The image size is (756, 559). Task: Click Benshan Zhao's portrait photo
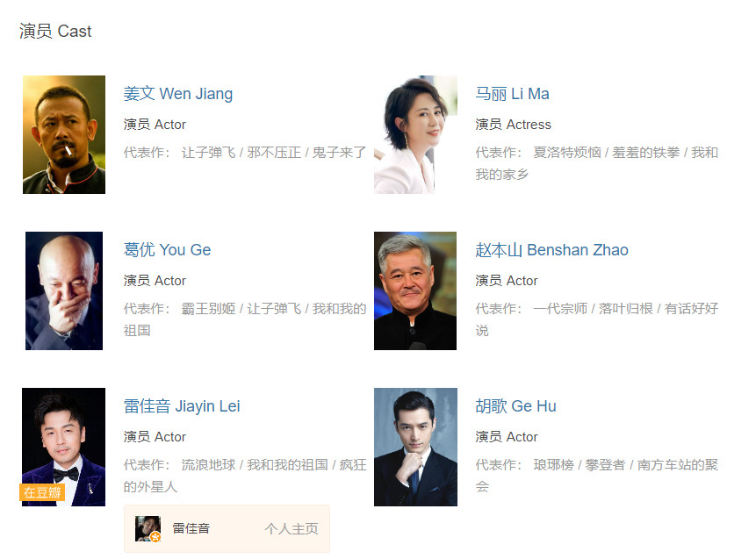pyautogui.click(x=415, y=290)
